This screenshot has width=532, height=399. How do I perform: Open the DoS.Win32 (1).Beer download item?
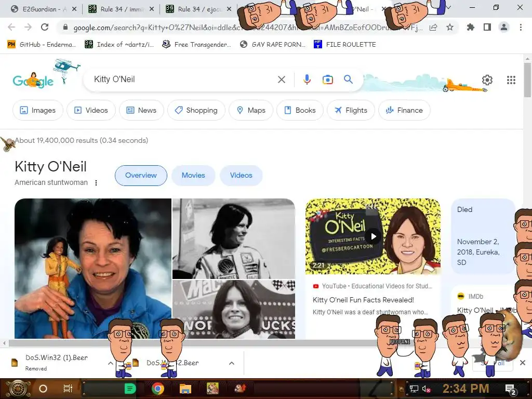56,362
